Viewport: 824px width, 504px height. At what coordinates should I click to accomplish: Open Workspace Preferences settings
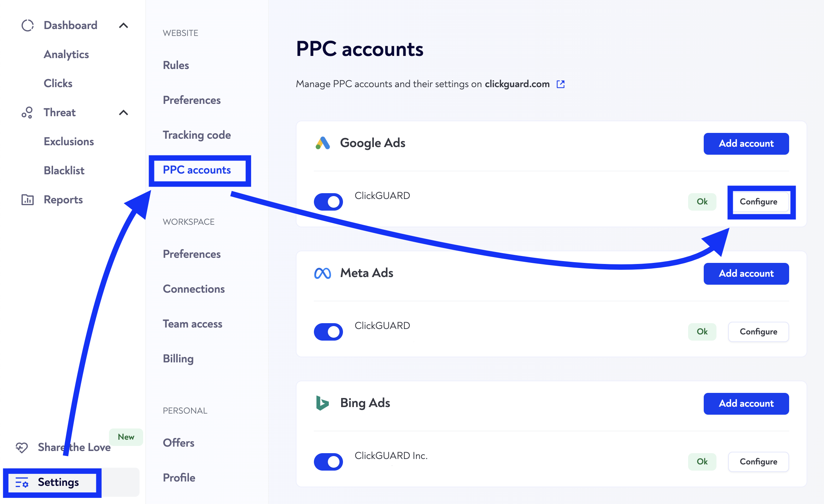pyautogui.click(x=191, y=254)
